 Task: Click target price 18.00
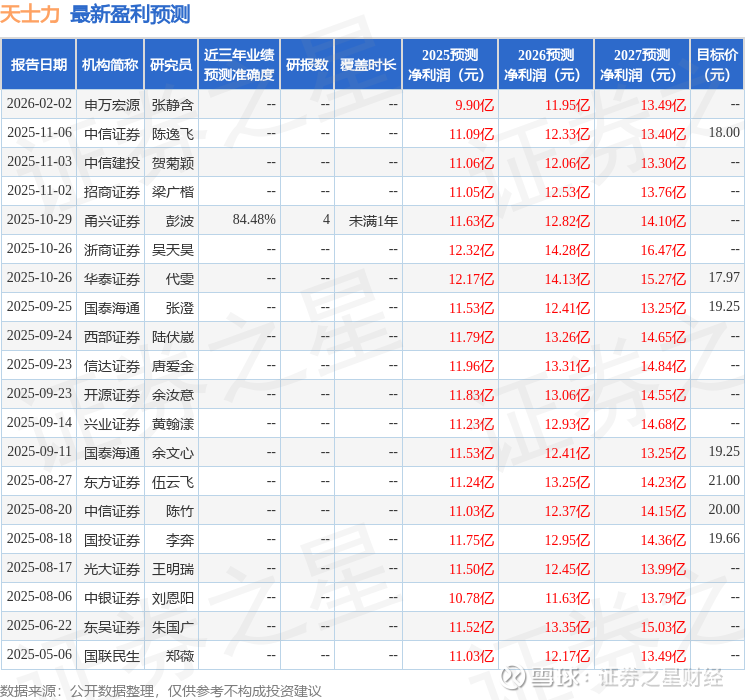724,133
